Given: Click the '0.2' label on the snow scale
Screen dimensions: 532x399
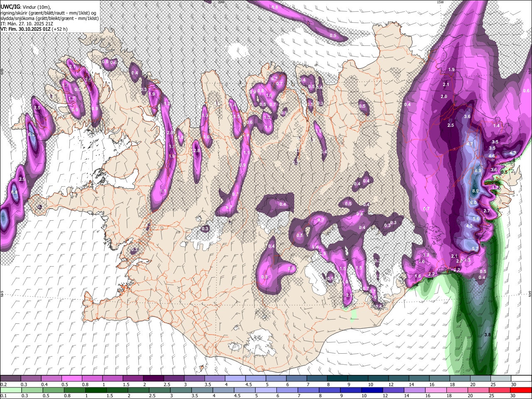Looking at the screenshot, I should pos(3,384).
